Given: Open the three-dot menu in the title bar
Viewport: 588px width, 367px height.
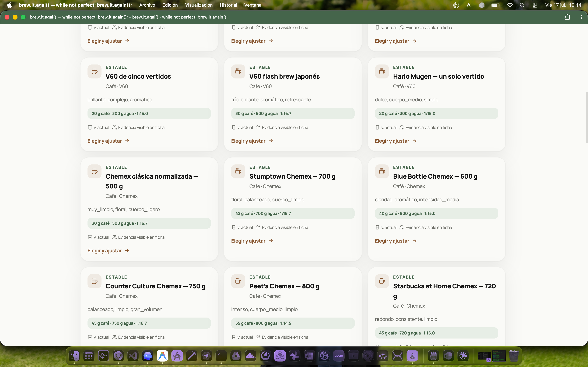Looking at the screenshot, I should point(581,17).
